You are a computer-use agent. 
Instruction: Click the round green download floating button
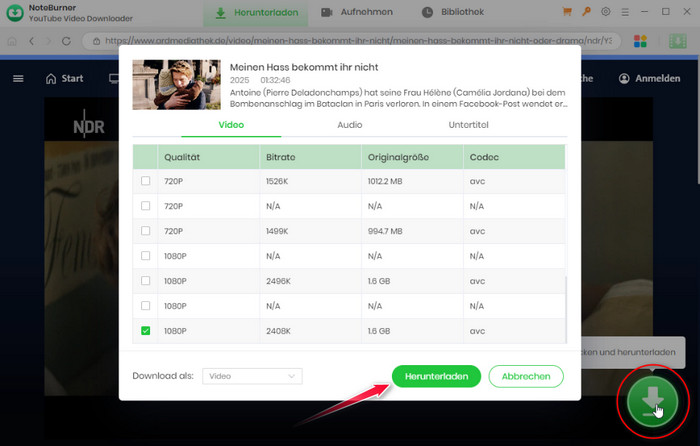[x=653, y=401]
